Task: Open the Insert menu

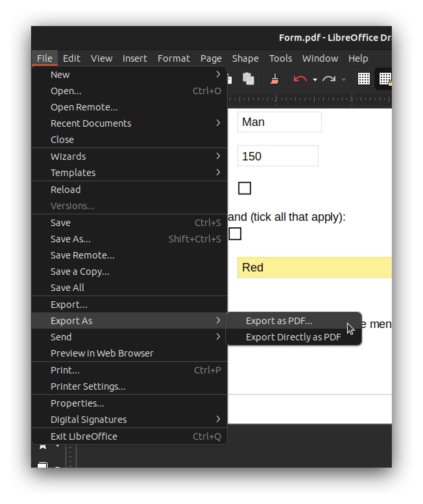Action: (x=135, y=58)
